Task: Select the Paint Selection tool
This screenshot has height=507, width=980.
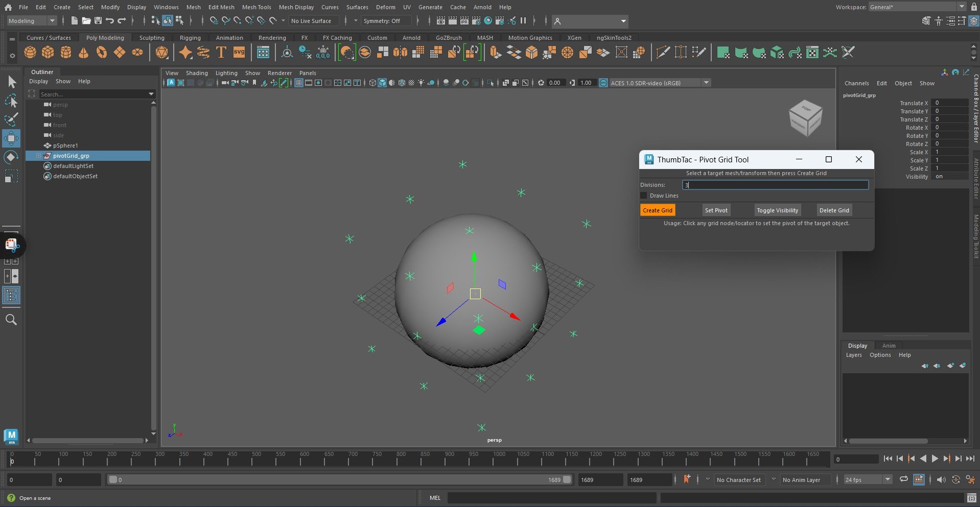Action: pos(11,119)
